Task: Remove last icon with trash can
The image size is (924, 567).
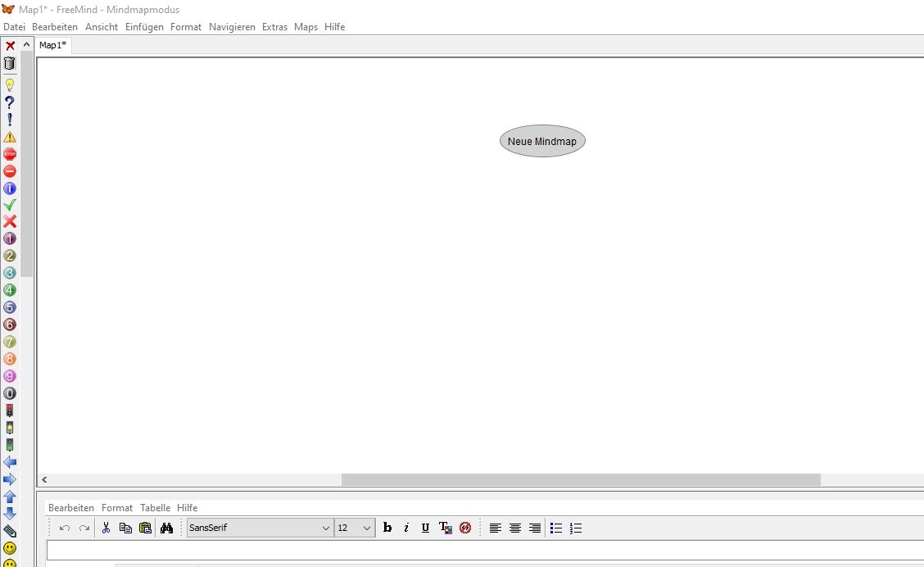Action: [x=10, y=63]
